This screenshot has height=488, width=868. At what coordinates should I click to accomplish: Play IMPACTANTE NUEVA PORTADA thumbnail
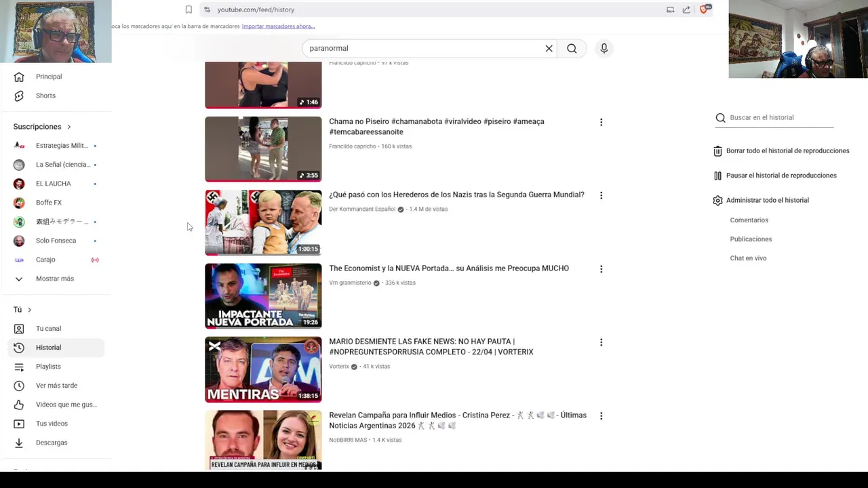[x=263, y=296]
